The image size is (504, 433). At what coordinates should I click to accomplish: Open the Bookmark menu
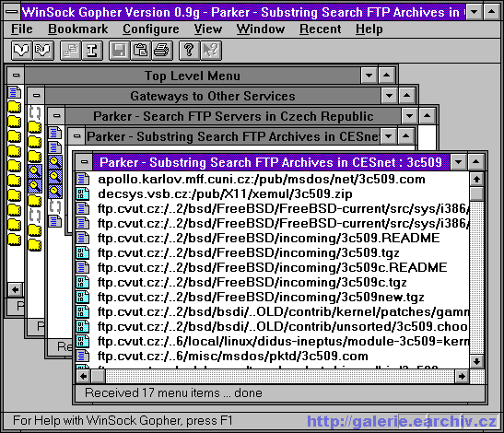click(x=78, y=29)
